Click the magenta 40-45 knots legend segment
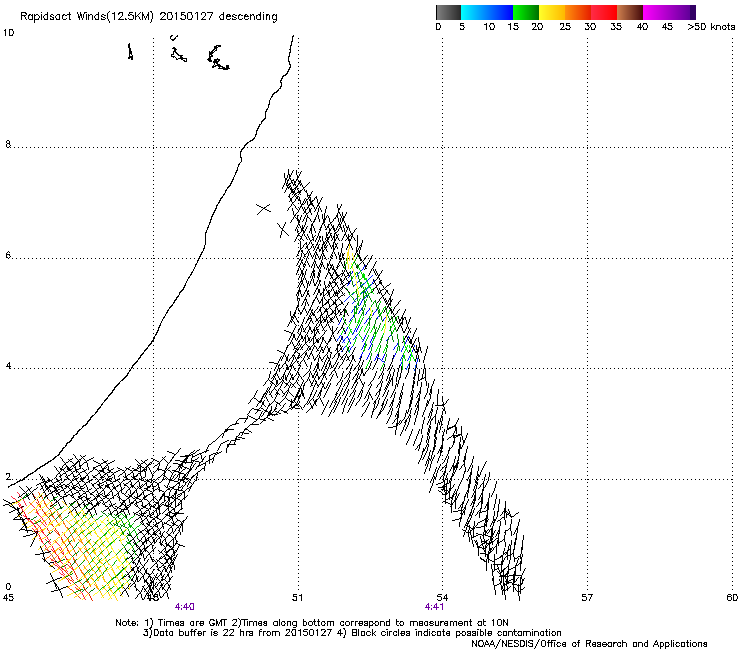The width and height of the screenshot is (740, 650). pos(656,12)
